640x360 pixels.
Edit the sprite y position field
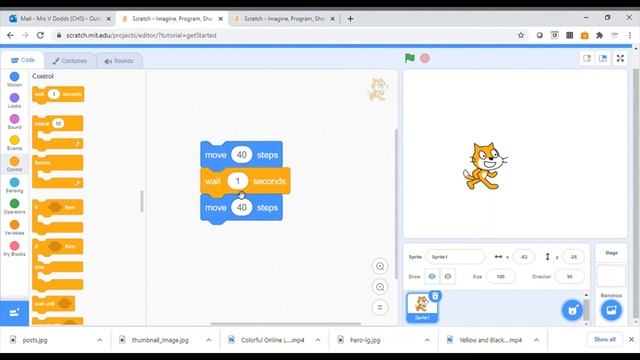573,257
